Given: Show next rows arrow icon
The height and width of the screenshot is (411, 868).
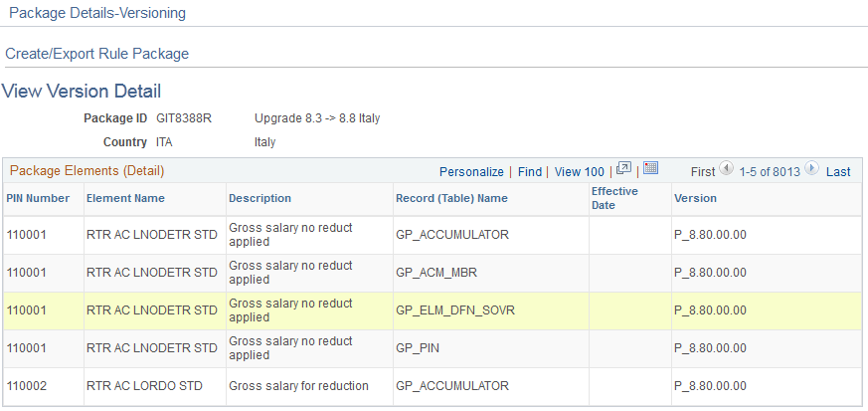Looking at the screenshot, I should pyautogui.click(x=811, y=168).
